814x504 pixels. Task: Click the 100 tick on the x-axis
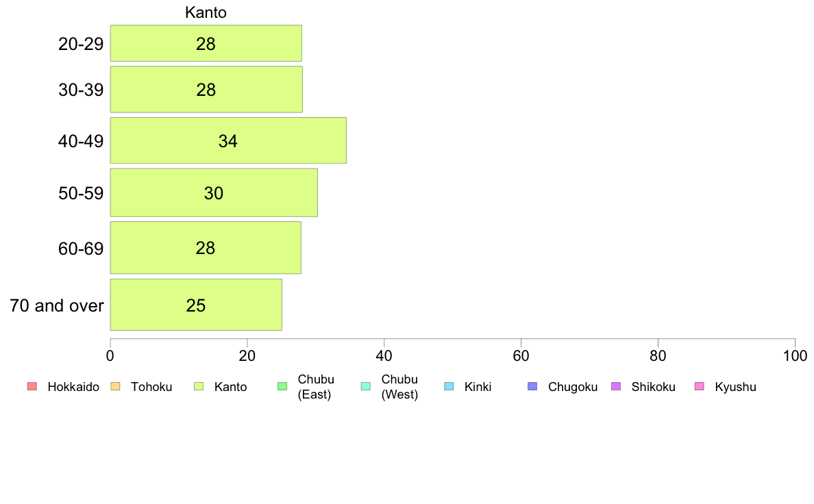795,355
